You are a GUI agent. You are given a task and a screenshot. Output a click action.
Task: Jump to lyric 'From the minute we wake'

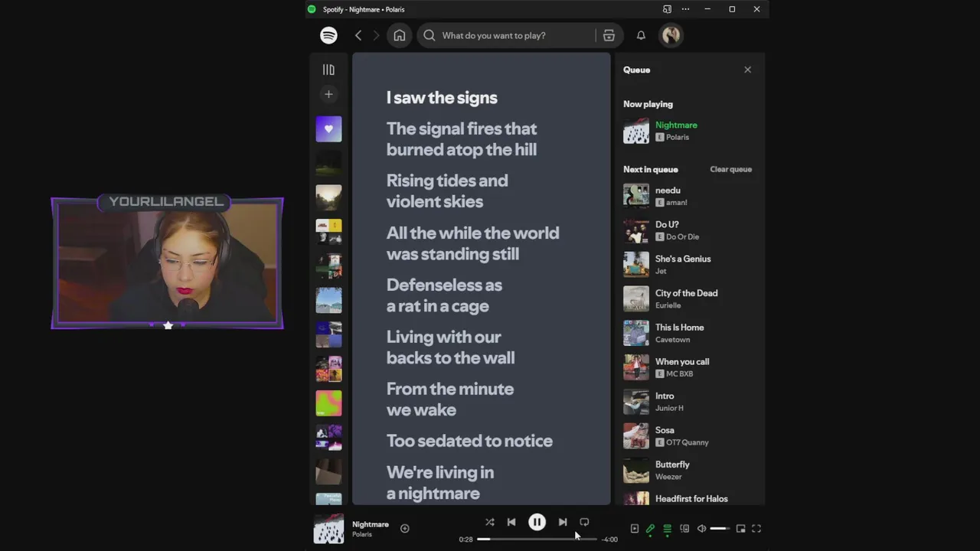(450, 399)
